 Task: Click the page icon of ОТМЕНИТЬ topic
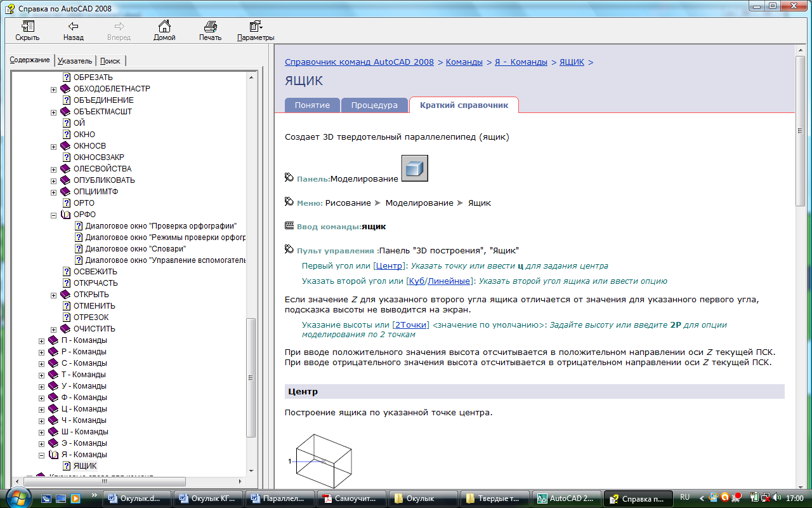coord(67,306)
